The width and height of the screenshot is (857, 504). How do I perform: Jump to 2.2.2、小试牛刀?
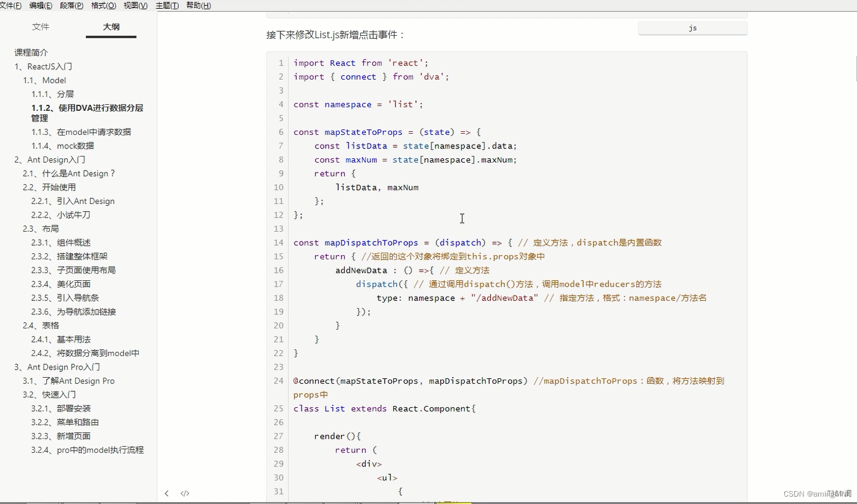[60, 215]
